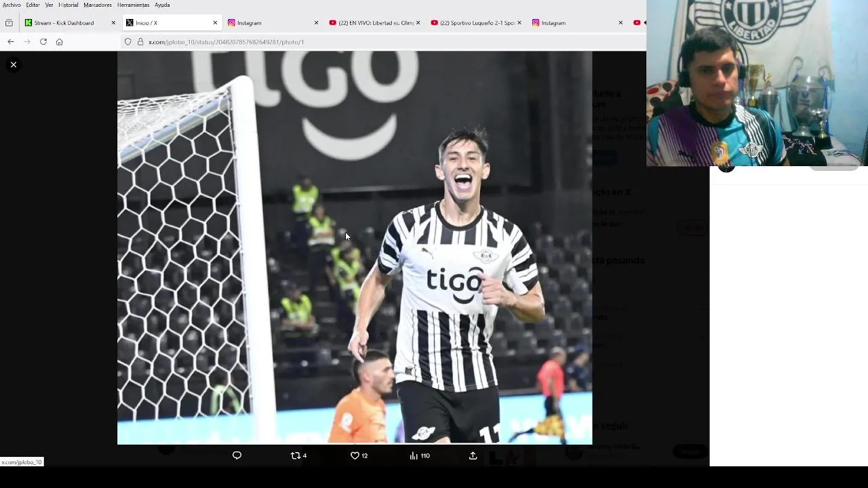Open view analytics showing 110
Image resolution: width=868 pixels, height=488 pixels.
(x=420, y=455)
